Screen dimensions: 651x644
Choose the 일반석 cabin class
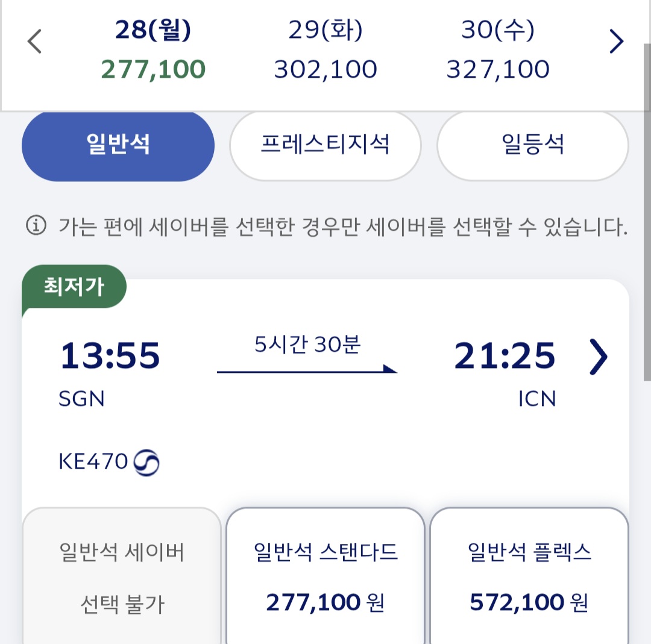pyautogui.click(x=118, y=146)
